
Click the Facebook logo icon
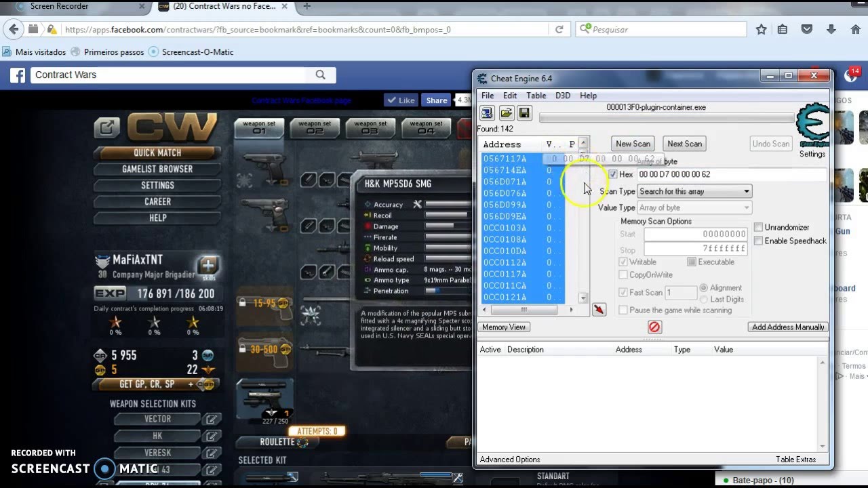pyautogui.click(x=18, y=75)
